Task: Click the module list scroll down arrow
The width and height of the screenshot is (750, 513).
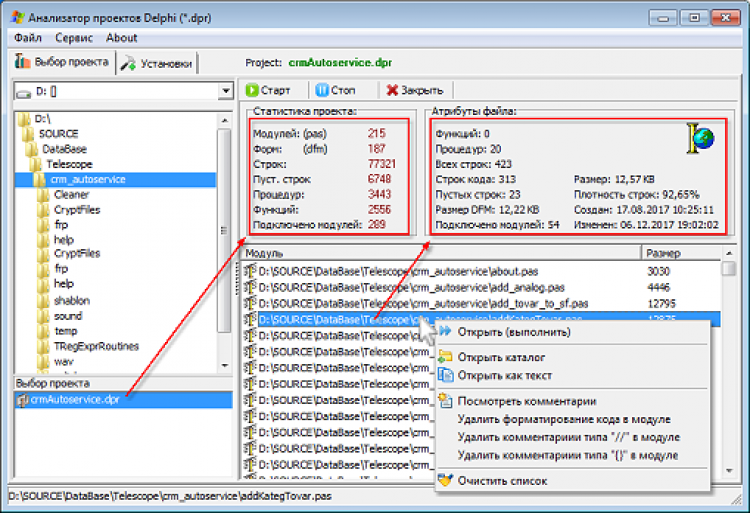Action: point(729,471)
